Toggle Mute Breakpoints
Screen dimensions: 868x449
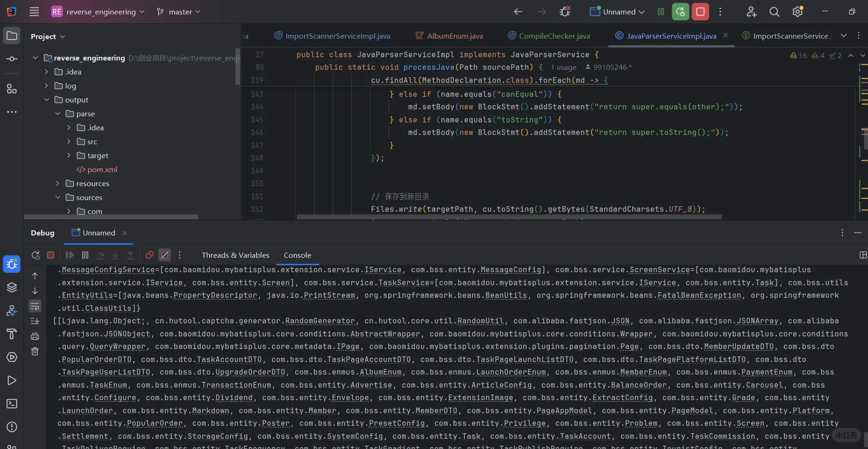[x=165, y=255]
